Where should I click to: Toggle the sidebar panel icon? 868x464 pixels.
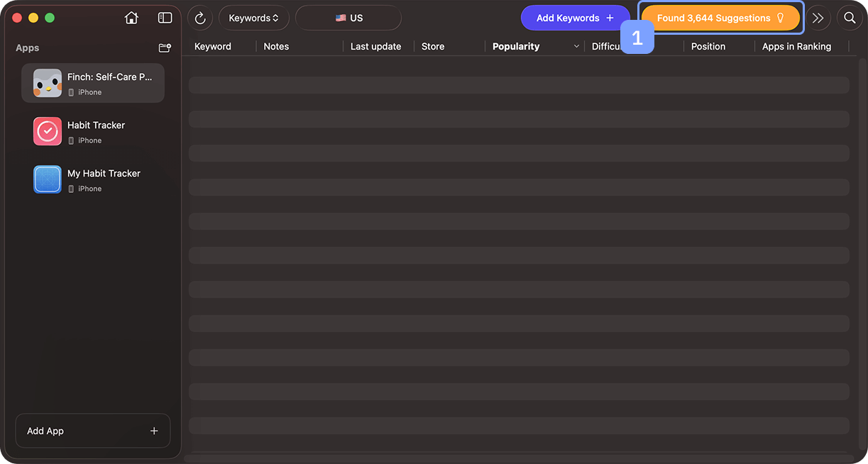click(165, 18)
